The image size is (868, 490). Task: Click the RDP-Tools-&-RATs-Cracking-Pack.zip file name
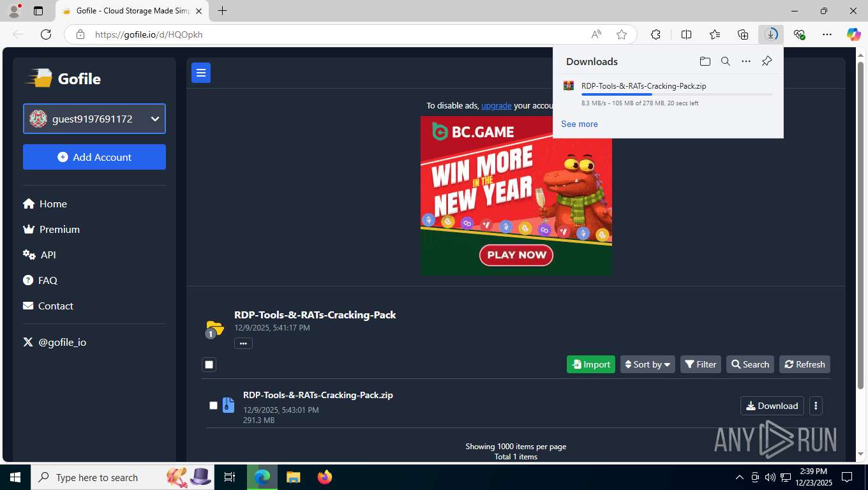(x=318, y=395)
